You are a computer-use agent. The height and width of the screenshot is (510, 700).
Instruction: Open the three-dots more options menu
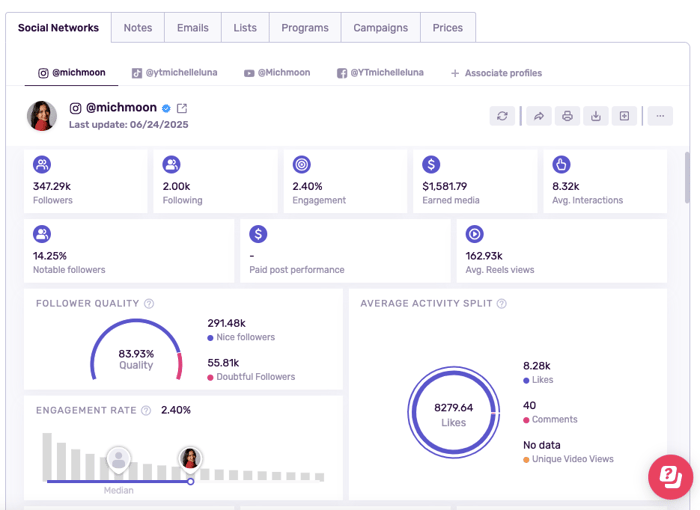pyautogui.click(x=660, y=116)
